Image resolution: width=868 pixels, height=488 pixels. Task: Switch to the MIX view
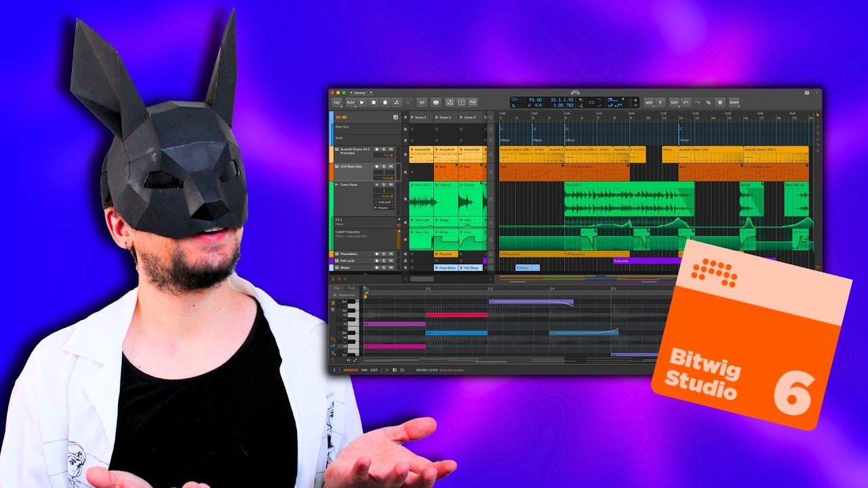point(364,370)
